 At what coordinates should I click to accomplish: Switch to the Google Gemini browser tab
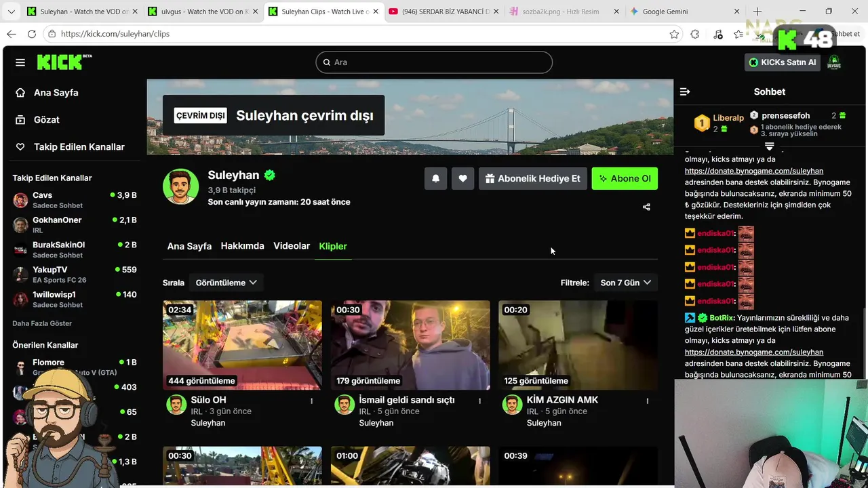click(685, 12)
